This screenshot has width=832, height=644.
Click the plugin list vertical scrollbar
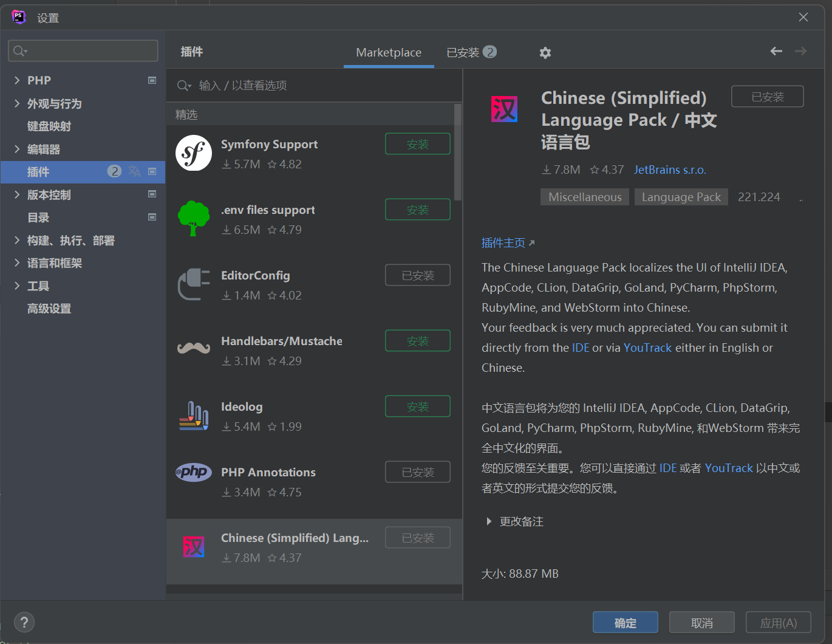tap(458, 152)
